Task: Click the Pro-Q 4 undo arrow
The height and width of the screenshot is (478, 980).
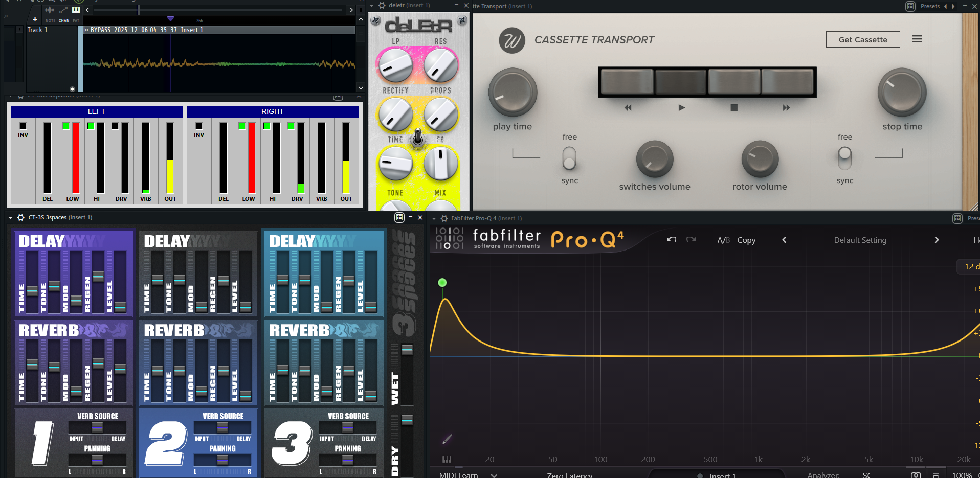Action: coord(672,240)
